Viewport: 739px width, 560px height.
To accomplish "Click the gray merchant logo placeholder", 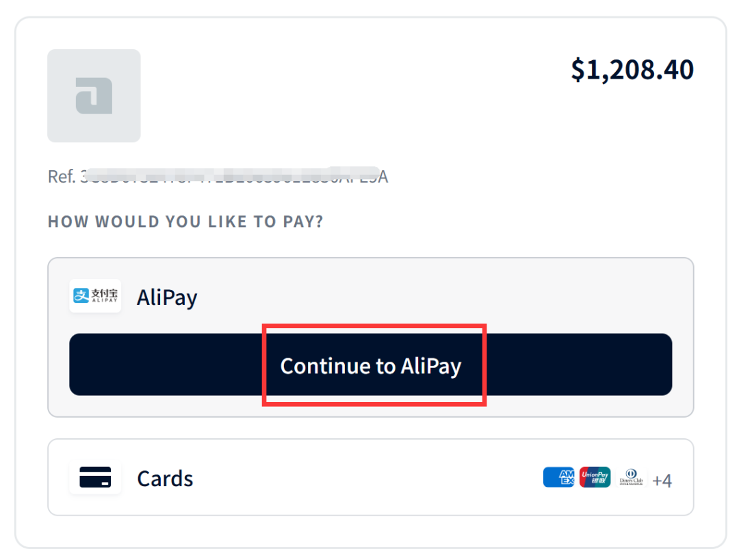I will [94, 96].
